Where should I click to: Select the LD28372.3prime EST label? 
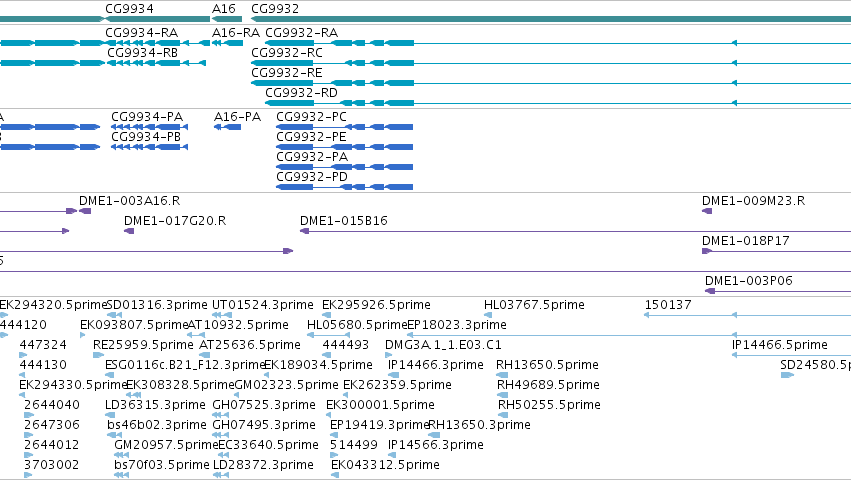pos(263,466)
